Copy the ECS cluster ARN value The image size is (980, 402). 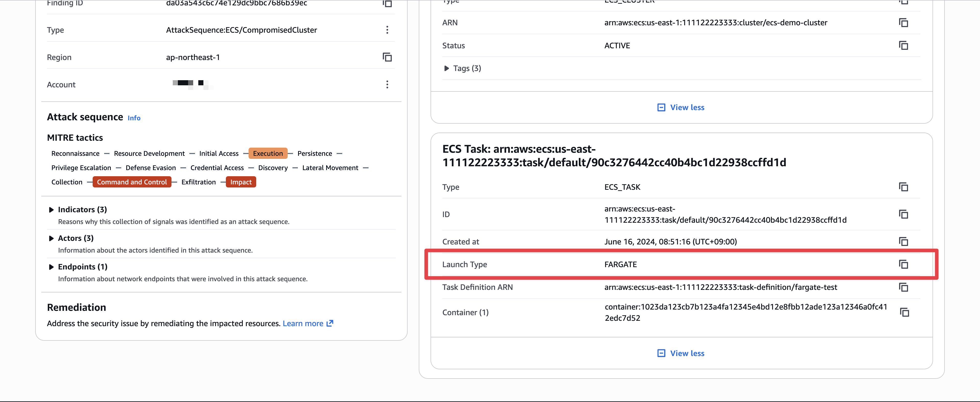[903, 22]
